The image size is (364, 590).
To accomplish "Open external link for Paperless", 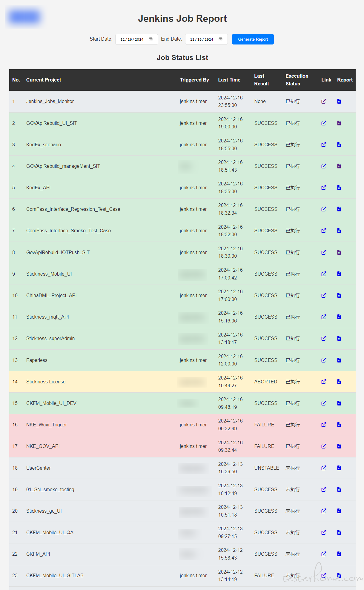I will (x=324, y=360).
